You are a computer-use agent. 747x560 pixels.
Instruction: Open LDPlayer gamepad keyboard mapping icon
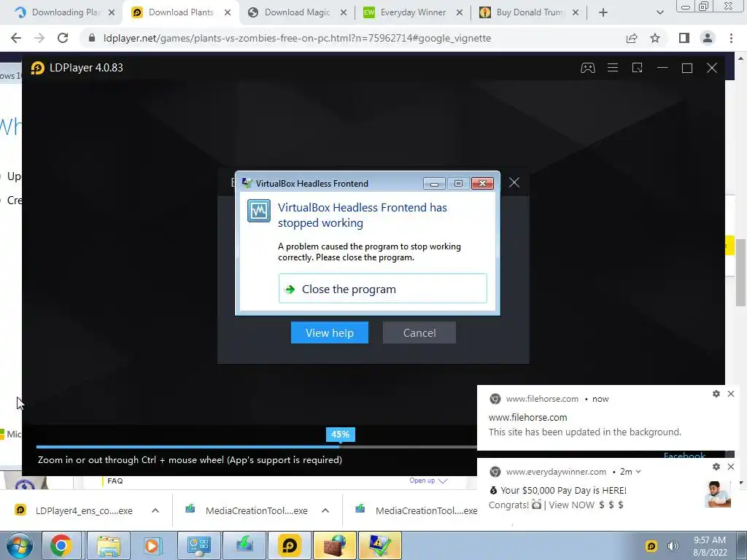coord(587,68)
